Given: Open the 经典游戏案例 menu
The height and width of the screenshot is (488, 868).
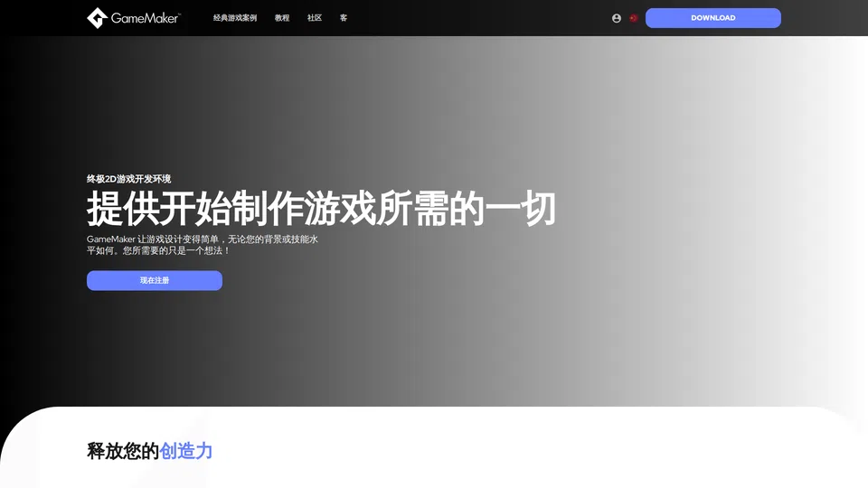Looking at the screenshot, I should [235, 18].
